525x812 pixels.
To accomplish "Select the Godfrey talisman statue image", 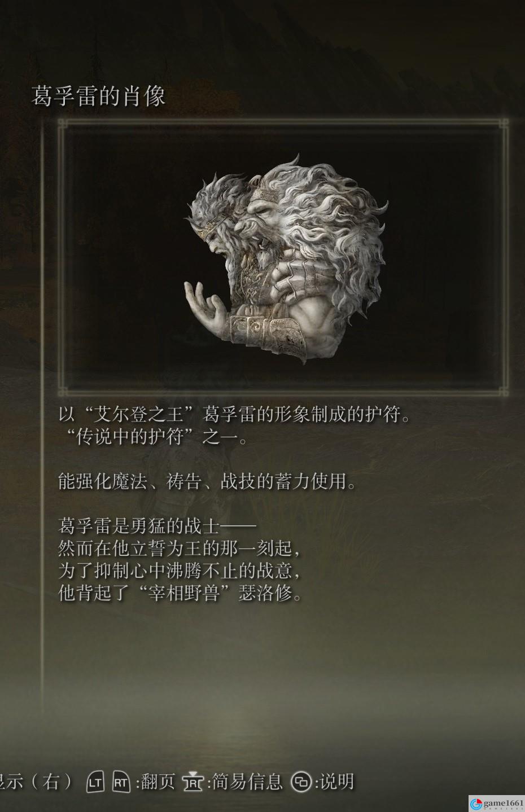I will 286,264.
